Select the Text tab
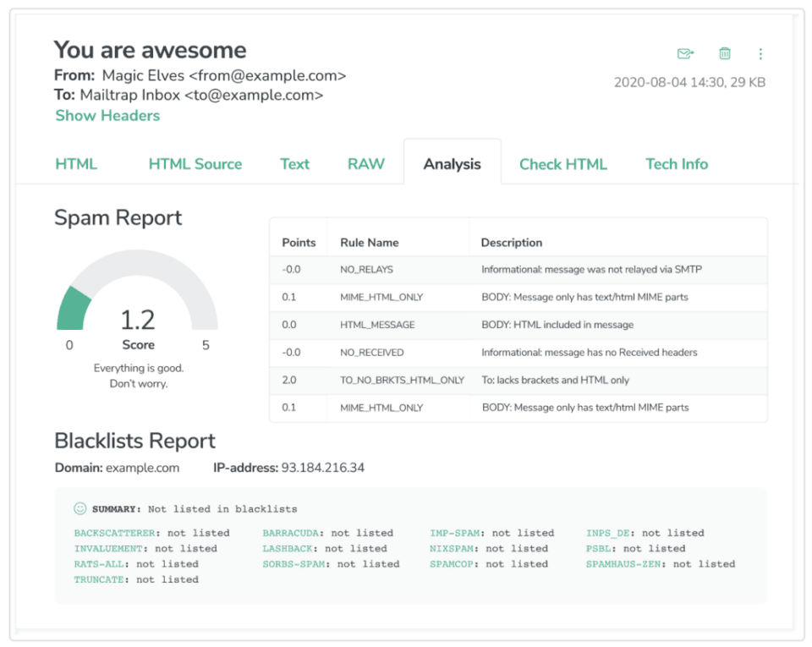 coord(294,164)
